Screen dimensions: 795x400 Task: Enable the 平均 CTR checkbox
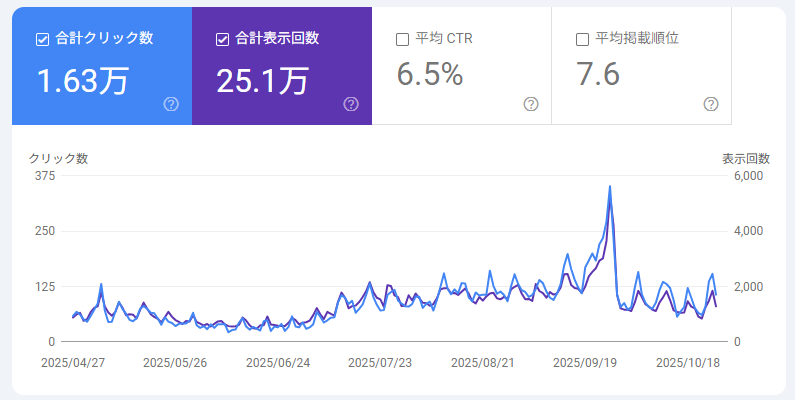tap(402, 39)
